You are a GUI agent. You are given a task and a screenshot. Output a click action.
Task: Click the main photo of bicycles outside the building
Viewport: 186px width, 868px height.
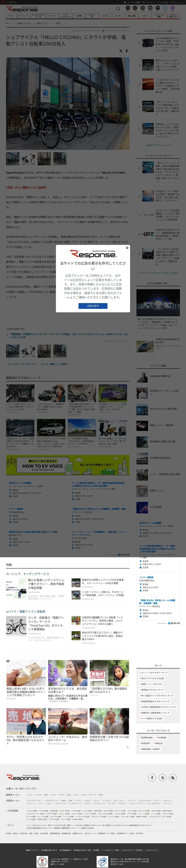point(68,103)
